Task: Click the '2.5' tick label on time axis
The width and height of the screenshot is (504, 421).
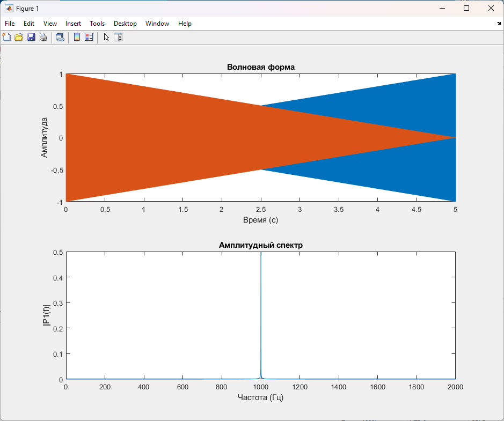Action: [x=261, y=210]
